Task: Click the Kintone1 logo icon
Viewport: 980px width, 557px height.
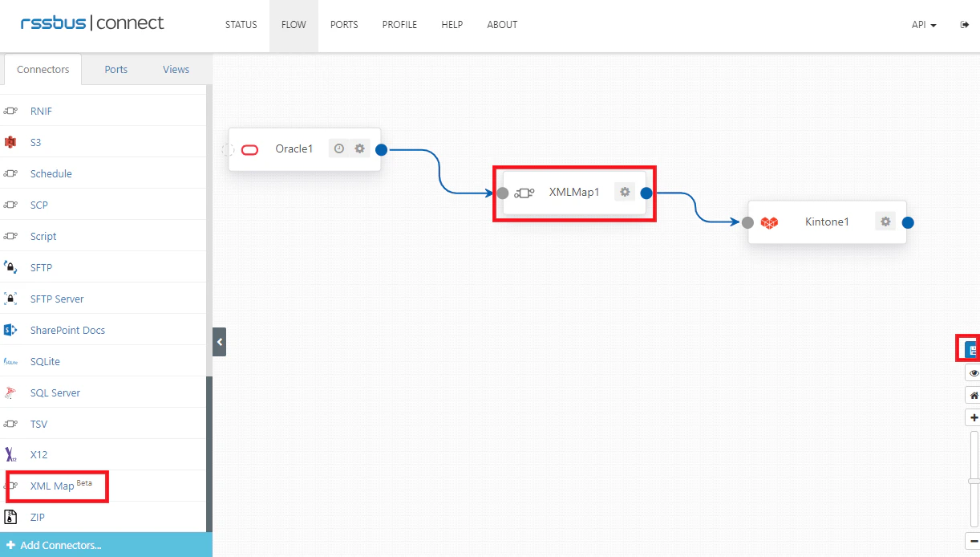Action: (x=769, y=222)
